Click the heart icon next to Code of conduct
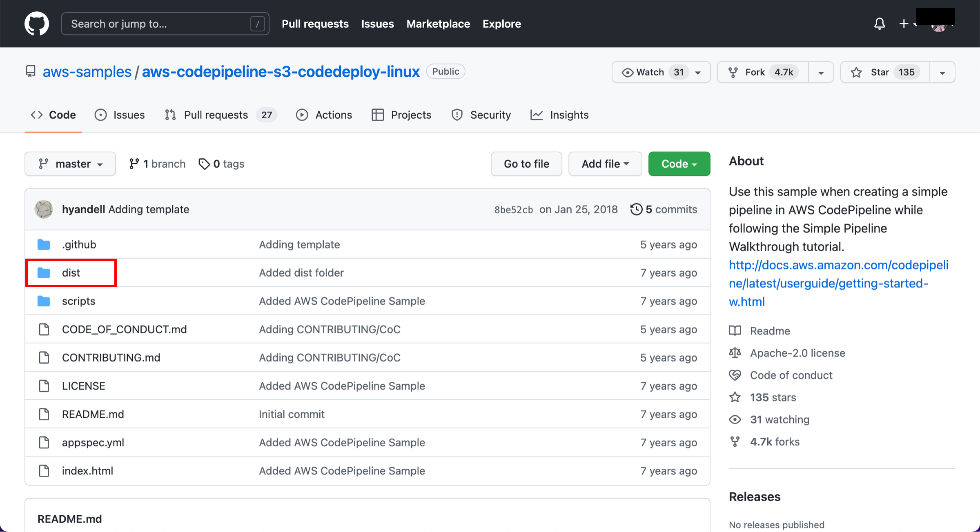This screenshot has height=532, width=980. [x=735, y=375]
